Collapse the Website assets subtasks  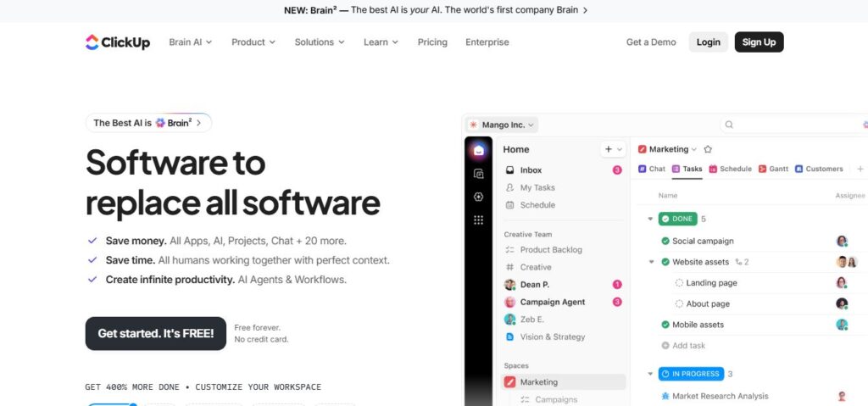tap(651, 262)
